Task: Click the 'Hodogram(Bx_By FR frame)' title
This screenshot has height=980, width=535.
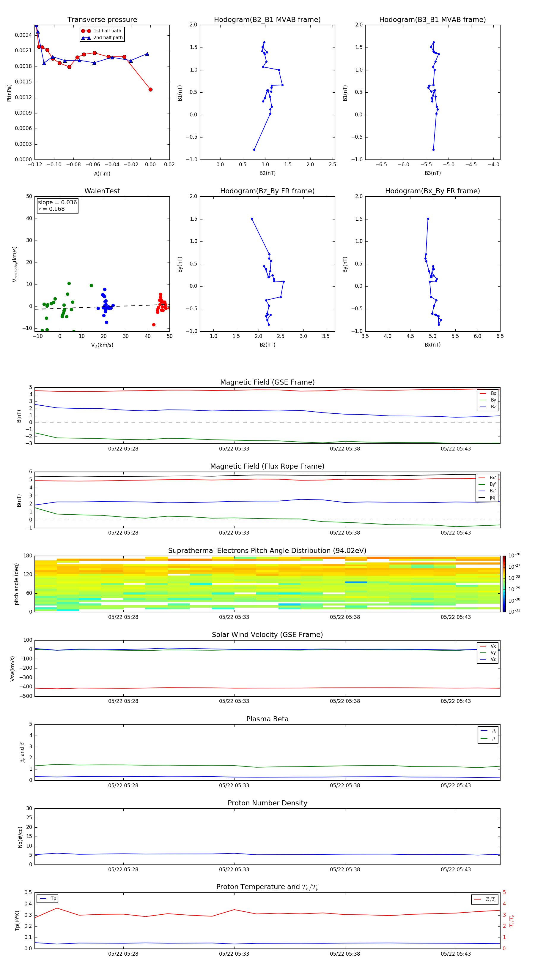Action: click(432, 191)
